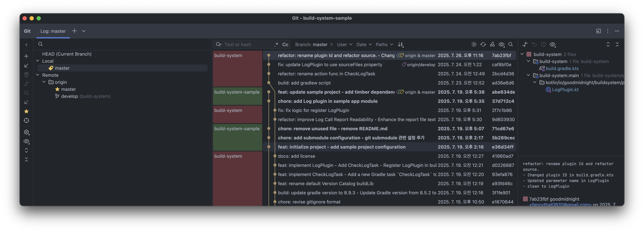Open the eye view options in branches sidebar
The image size is (644, 232).
[26, 141]
